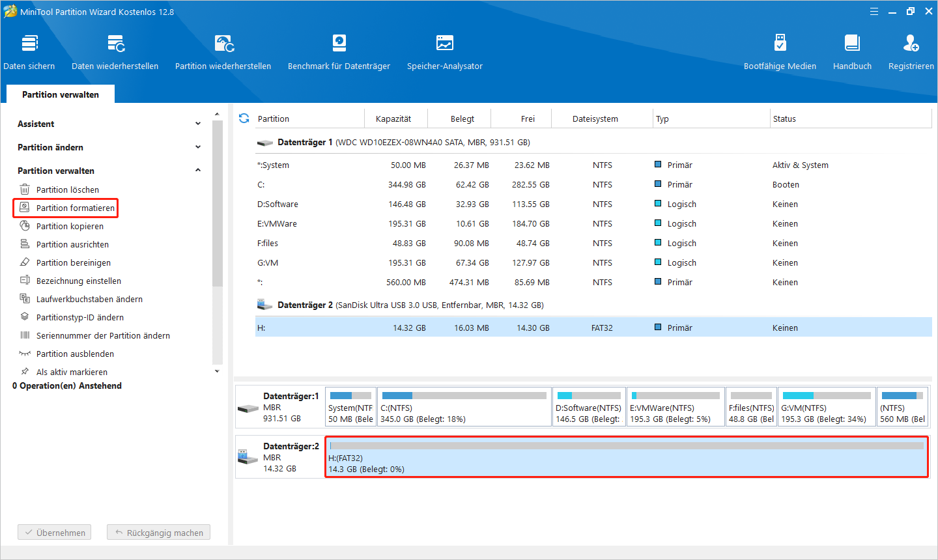
Task: Select the D:Software partition row
Action: tap(593, 204)
